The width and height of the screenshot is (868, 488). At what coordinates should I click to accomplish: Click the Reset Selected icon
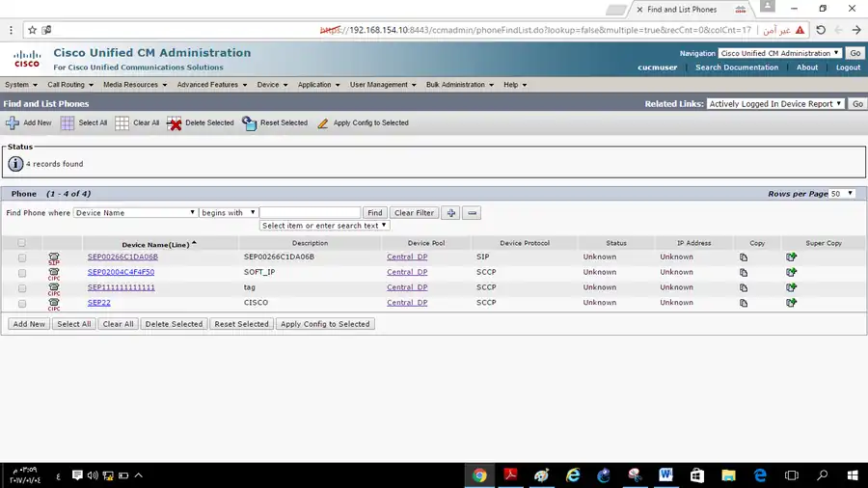coord(249,122)
